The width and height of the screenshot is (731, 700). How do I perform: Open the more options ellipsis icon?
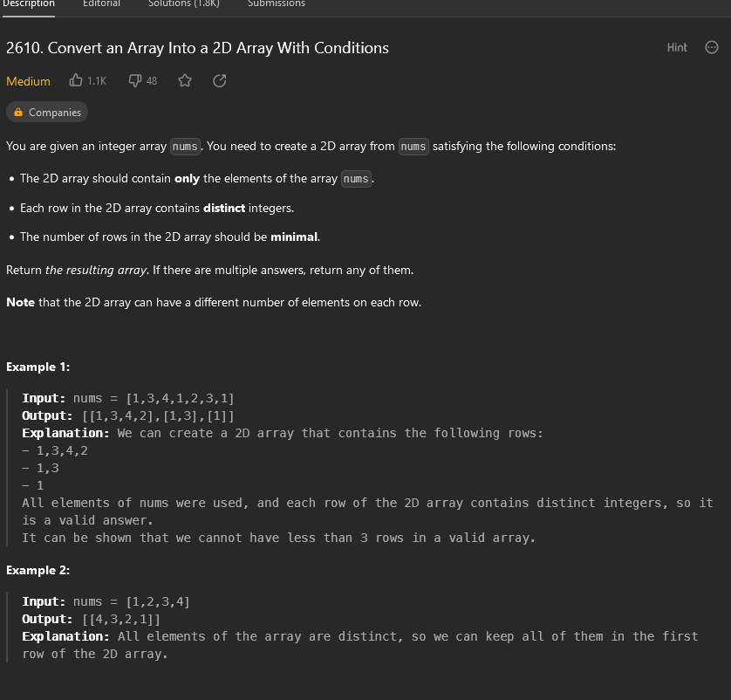click(712, 47)
